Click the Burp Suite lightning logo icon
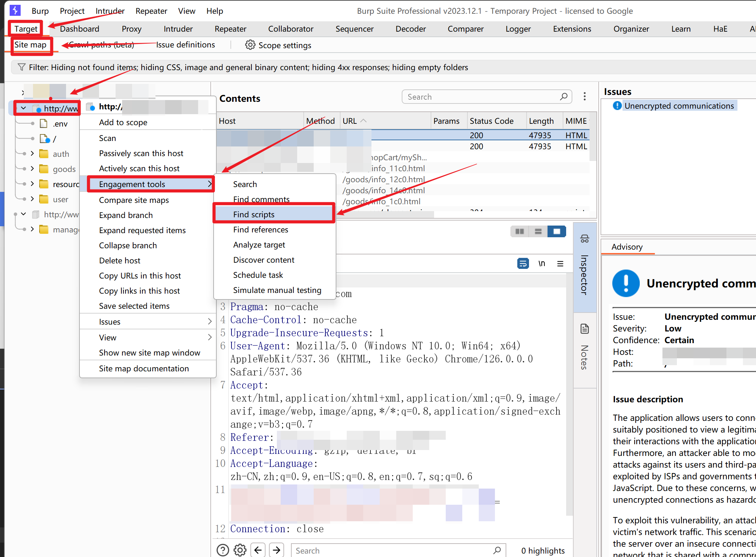Image resolution: width=756 pixels, height=557 pixels. (15, 10)
